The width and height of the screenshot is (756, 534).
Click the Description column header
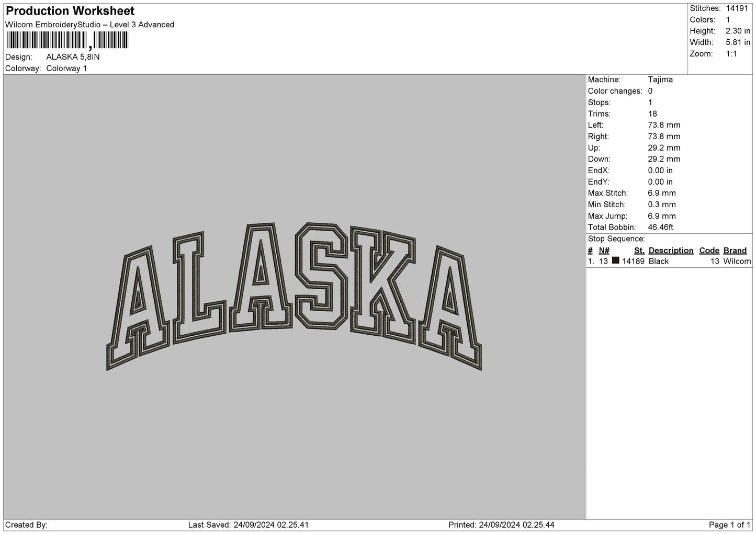pos(671,251)
